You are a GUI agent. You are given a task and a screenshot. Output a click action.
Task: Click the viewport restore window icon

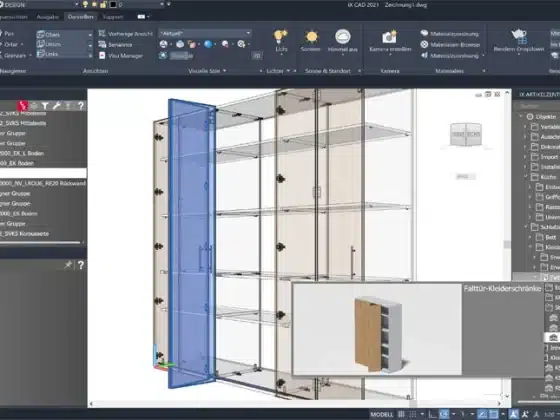tap(488, 94)
